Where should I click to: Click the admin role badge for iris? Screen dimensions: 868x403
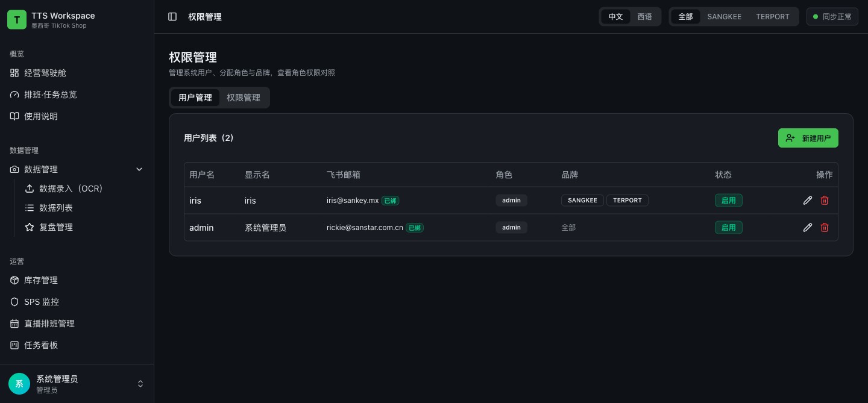511,201
